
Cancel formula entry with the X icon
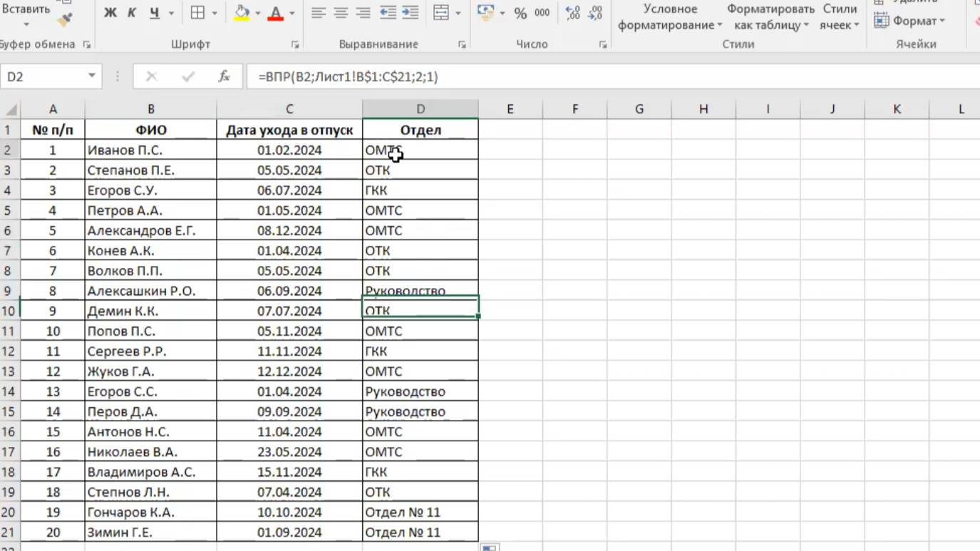[x=151, y=76]
